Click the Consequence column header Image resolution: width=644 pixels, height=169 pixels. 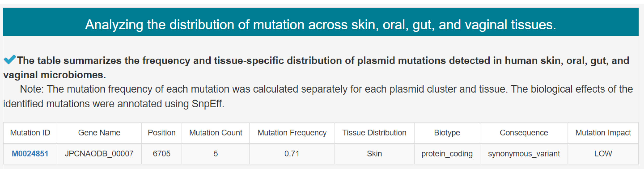[x=524, y=133]
